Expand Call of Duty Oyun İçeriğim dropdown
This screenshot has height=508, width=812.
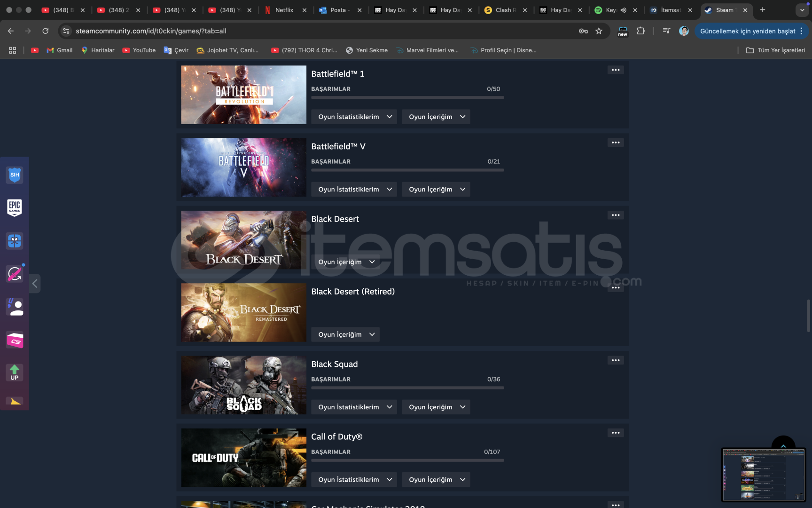click(x=436, y=479)
